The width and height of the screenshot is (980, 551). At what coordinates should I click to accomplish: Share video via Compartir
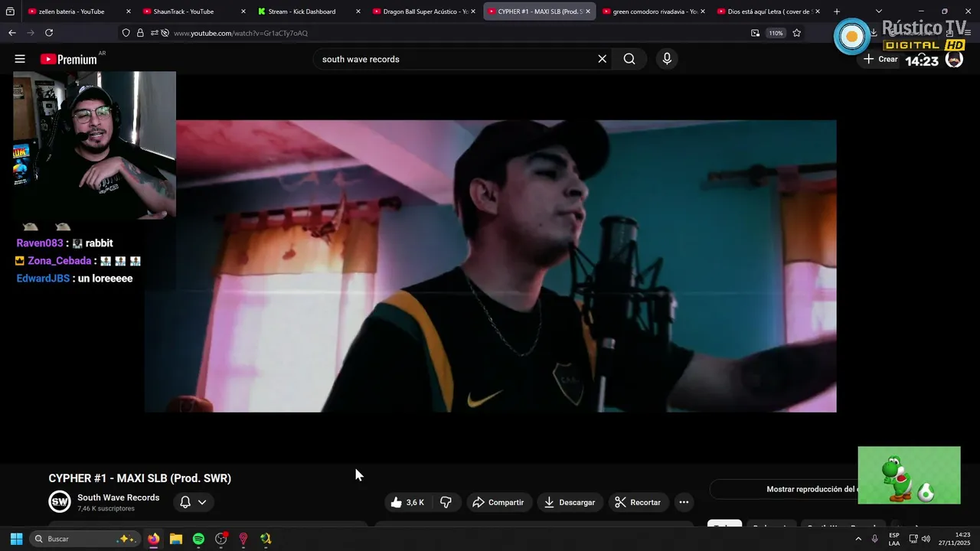[498, 502]
